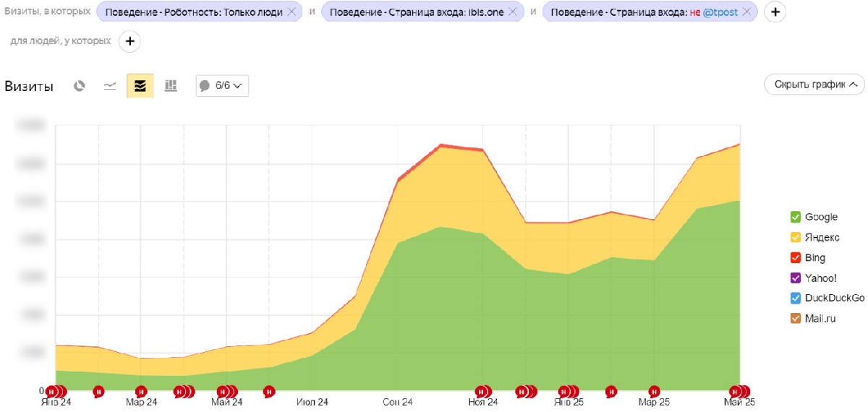Open the 6/6 annotations dropdown
Viewport: 868px width, 412px height.
click(223, 86)
